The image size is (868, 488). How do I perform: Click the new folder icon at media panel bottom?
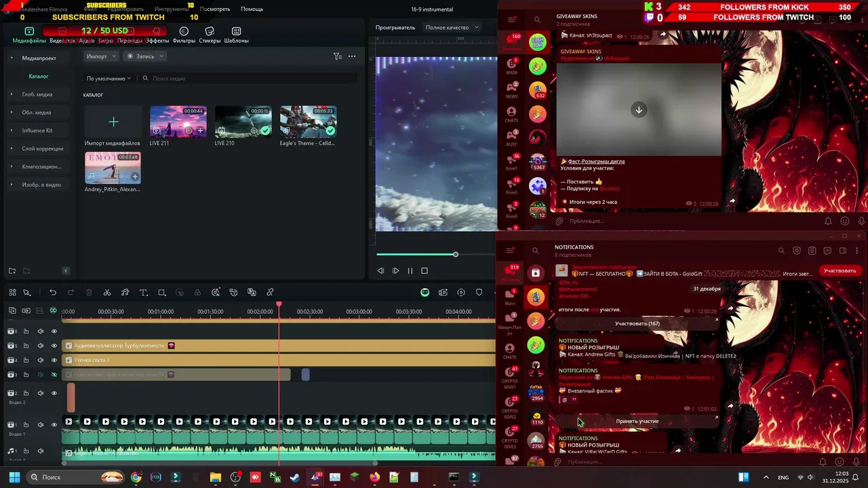click(12, 271)
